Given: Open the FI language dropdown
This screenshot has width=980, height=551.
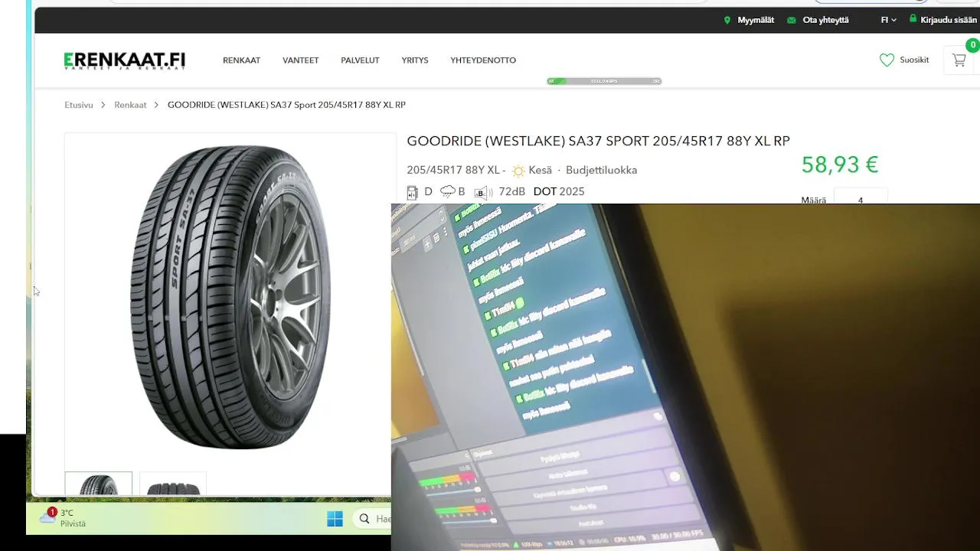Looking at the screenshot, I should pos(888,20).
